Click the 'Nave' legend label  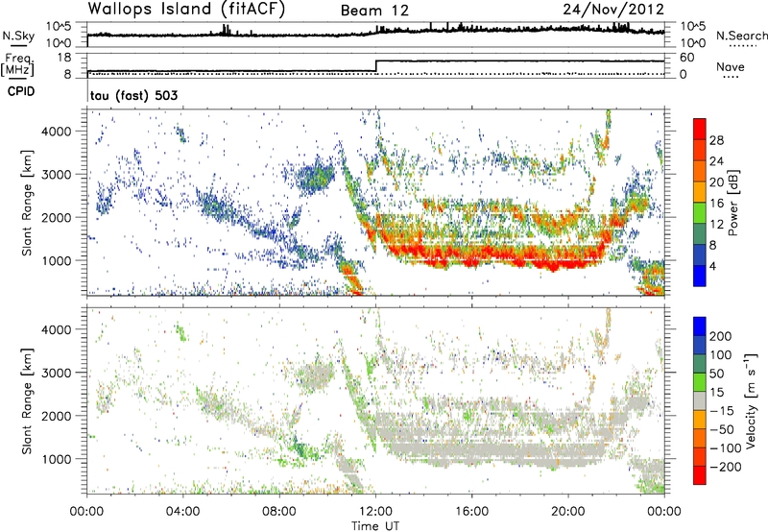pyautogui.click(x=731, y=66)
